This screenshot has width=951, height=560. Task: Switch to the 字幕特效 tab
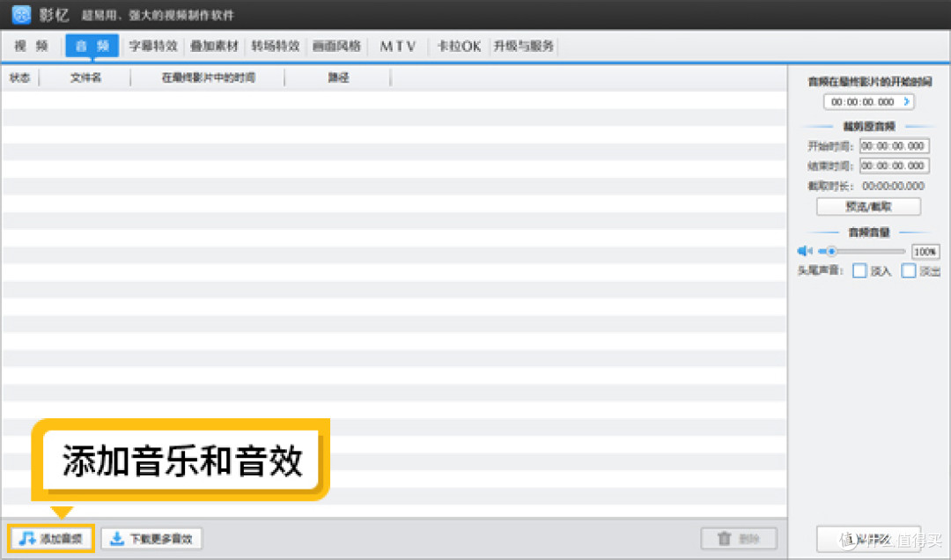tap(153, 46)
